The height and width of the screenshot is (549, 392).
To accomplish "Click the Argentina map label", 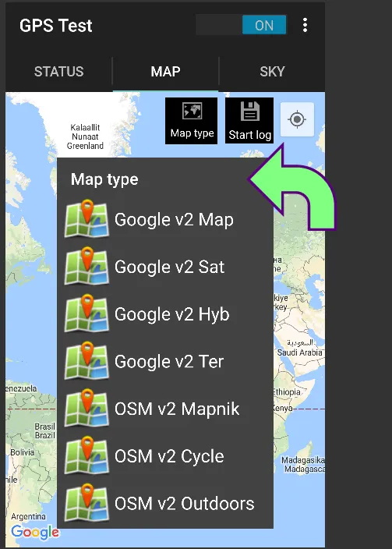I will pyautogui.click(x=28, y=516).
